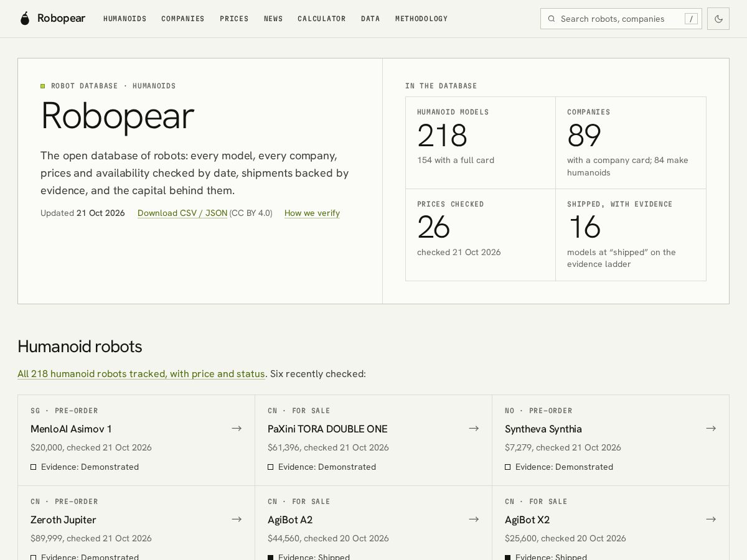The width and height of the screenshot is (747, 560).
Task: Click the IN THE DATABASE label
Action: 441,86
